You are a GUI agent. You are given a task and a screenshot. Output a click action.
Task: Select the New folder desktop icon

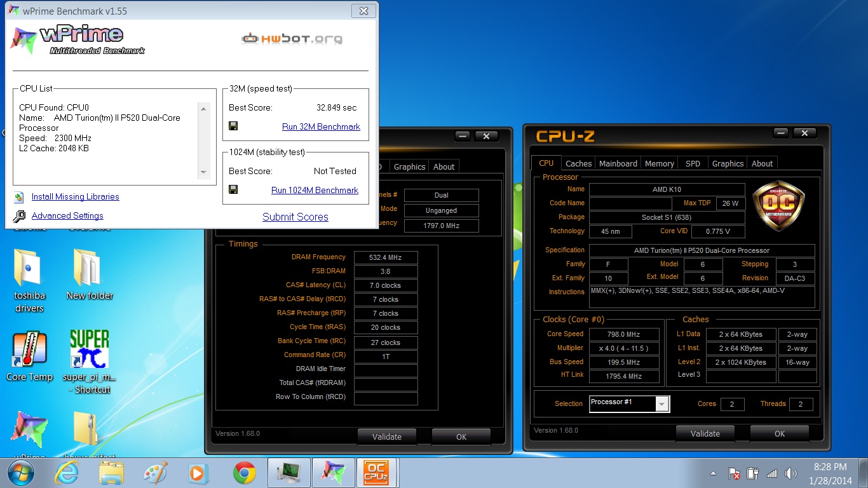(x=90, y=274)
